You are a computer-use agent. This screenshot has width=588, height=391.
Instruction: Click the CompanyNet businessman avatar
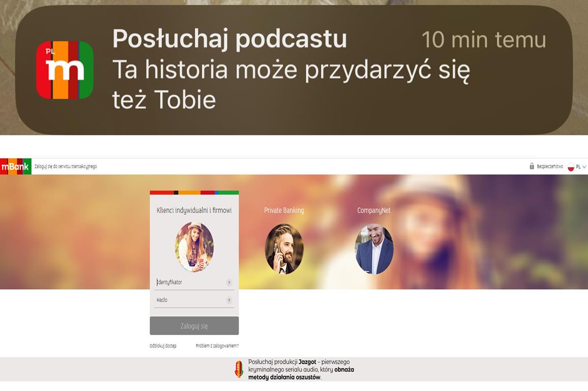[374, 249]
